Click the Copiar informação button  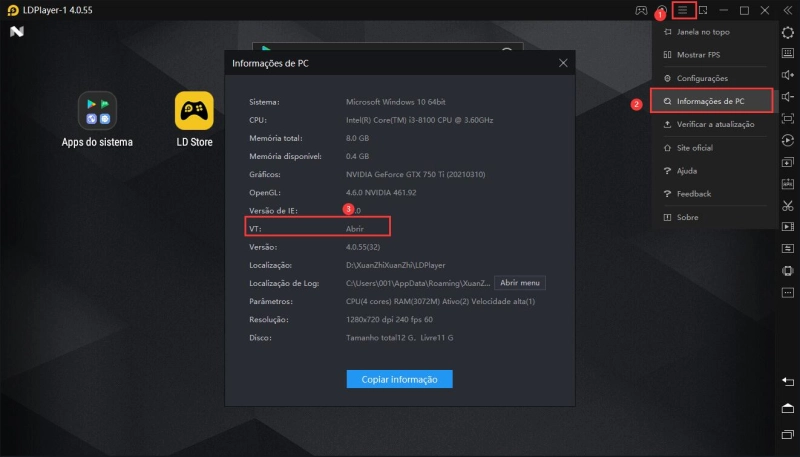point(399,379)
